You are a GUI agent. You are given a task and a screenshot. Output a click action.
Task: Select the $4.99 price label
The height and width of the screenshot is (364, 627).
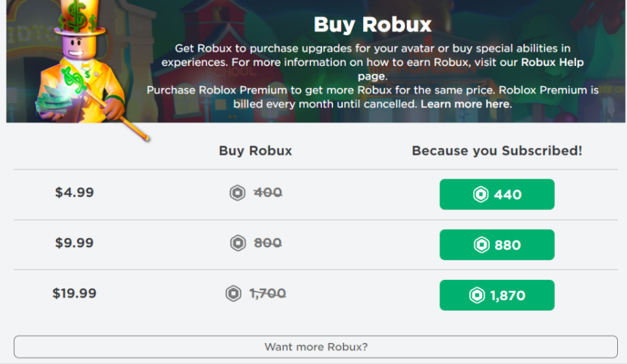(74, 192)
